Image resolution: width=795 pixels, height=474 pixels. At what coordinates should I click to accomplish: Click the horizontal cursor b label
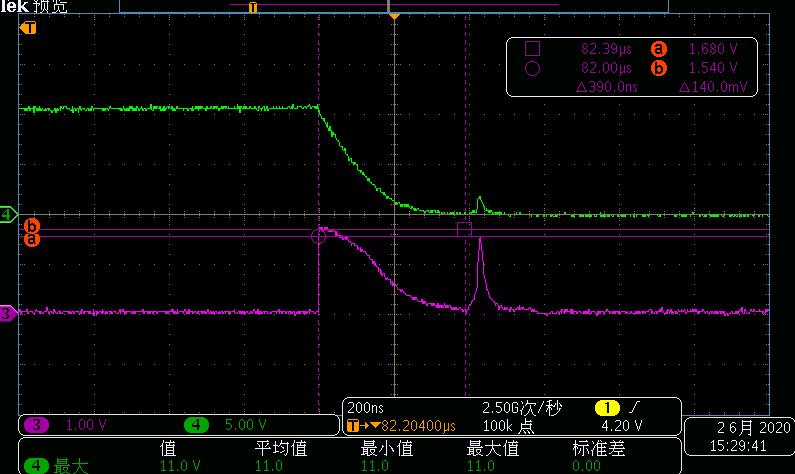tap(32, 225)
